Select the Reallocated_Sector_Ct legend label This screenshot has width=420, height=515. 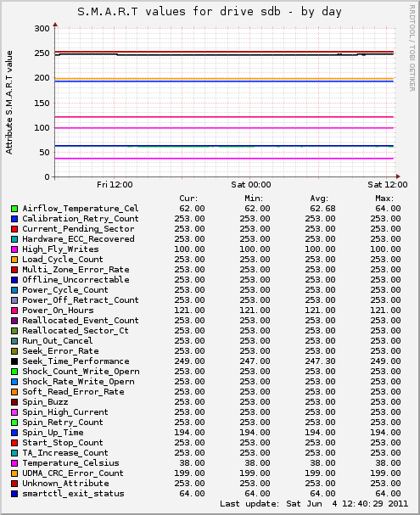tap(76, 331)
